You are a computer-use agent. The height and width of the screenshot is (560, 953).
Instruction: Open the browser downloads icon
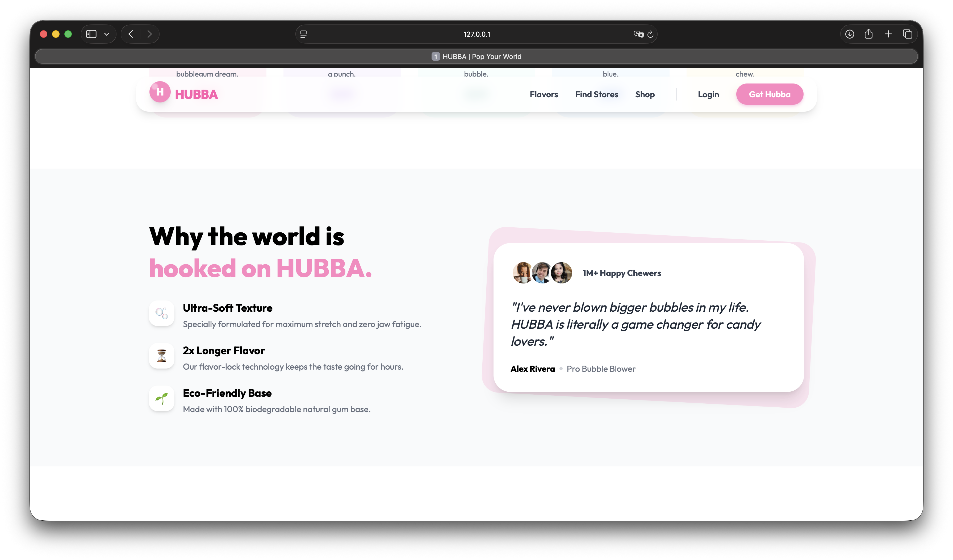(849, 34)
